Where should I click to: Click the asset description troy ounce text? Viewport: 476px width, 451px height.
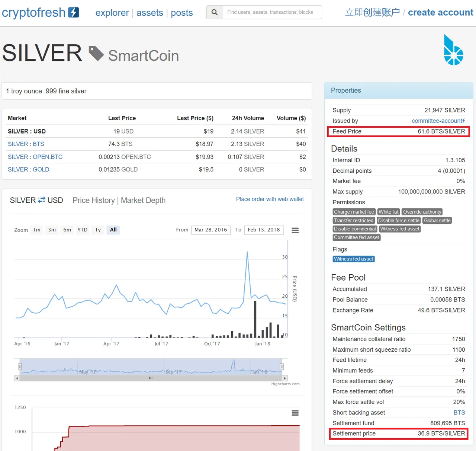coord(46,91)
